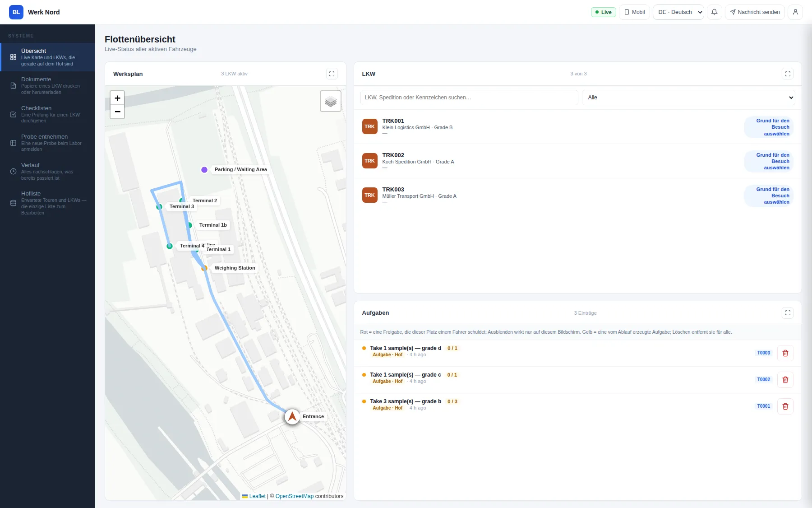Click the T0001 tag
Image resolution: width=812 pixels, height=508 pixels.
coord(764,406)
